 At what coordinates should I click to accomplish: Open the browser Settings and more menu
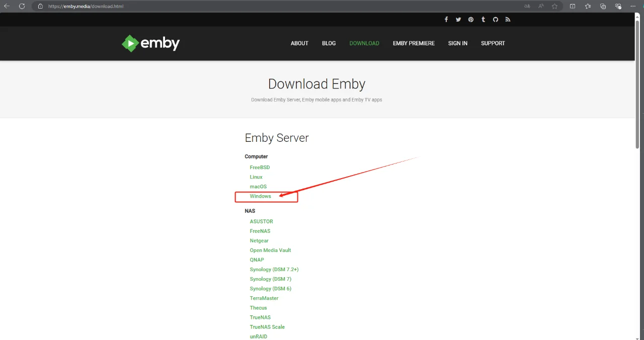pos(633,7)
